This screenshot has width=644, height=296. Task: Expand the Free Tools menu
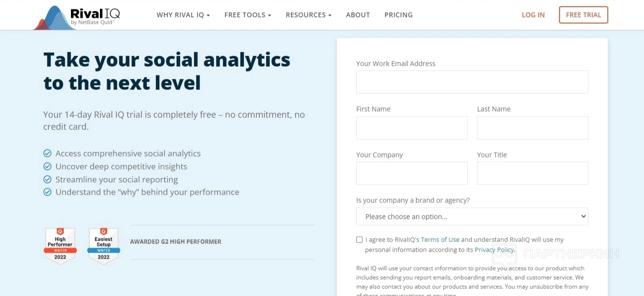point(248,15)
